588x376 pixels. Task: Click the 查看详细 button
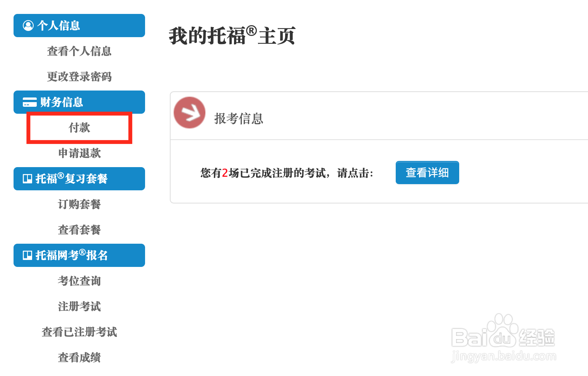coord(427,173)
